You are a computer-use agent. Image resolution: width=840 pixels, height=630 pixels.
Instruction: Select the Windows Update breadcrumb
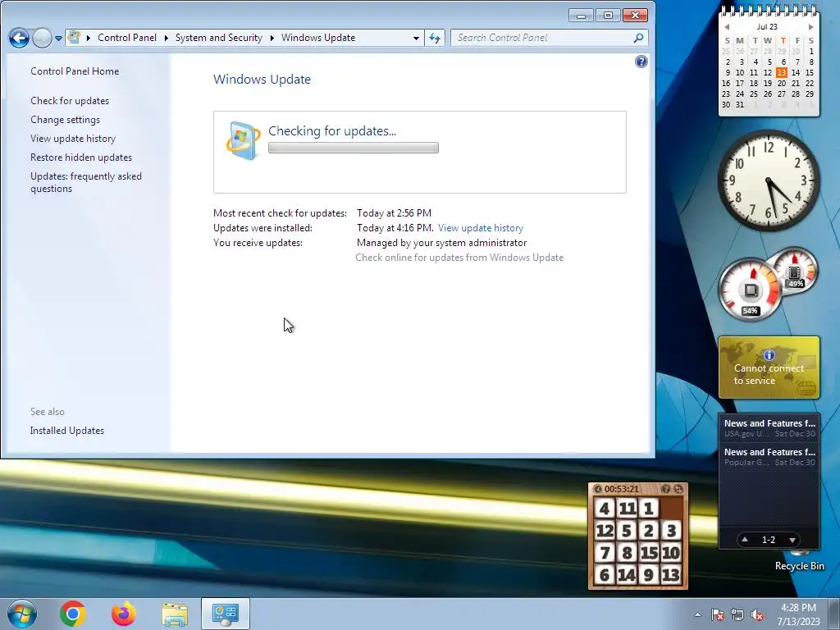pos(318,38)
